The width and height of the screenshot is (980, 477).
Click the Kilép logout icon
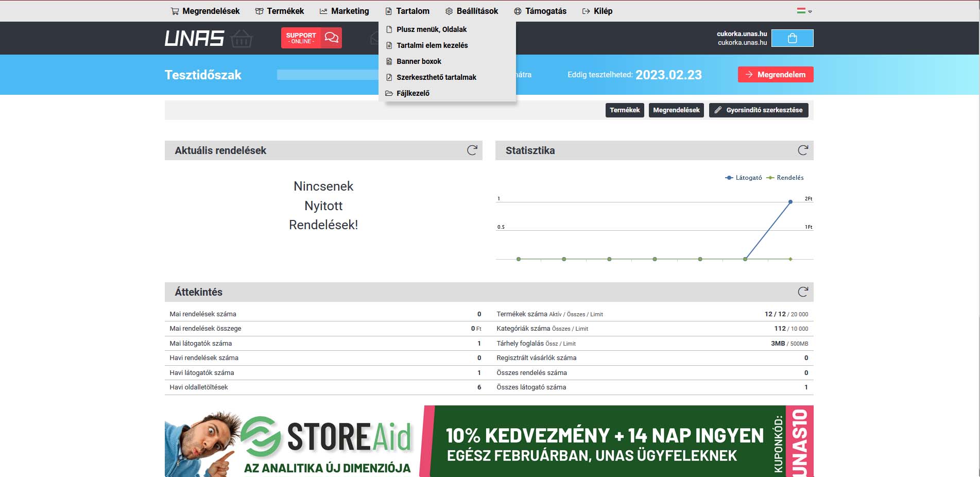pos(586,11)
